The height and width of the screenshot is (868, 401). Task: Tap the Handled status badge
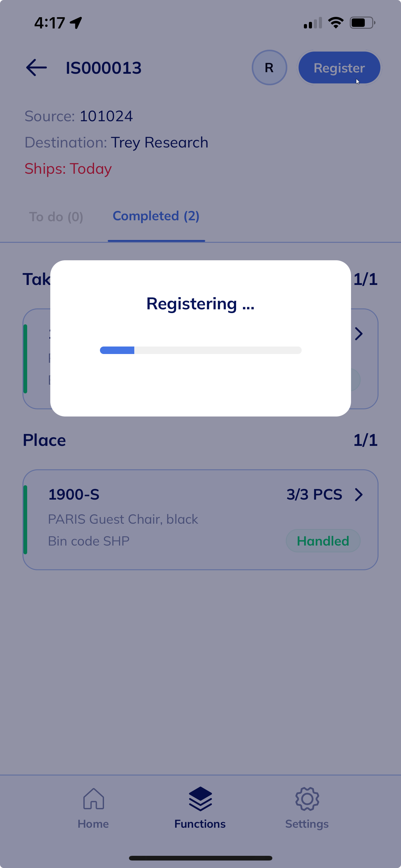click(x=323, y=541)
